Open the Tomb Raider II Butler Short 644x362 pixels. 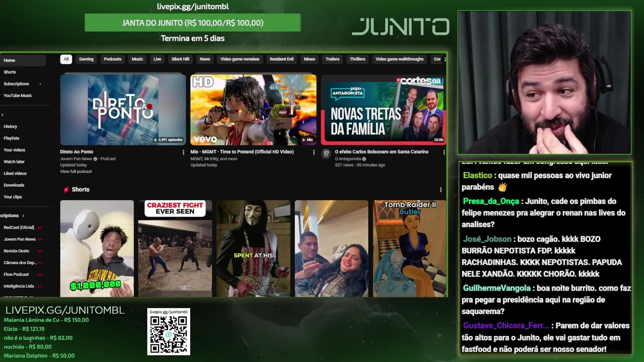tap(410, 248)
